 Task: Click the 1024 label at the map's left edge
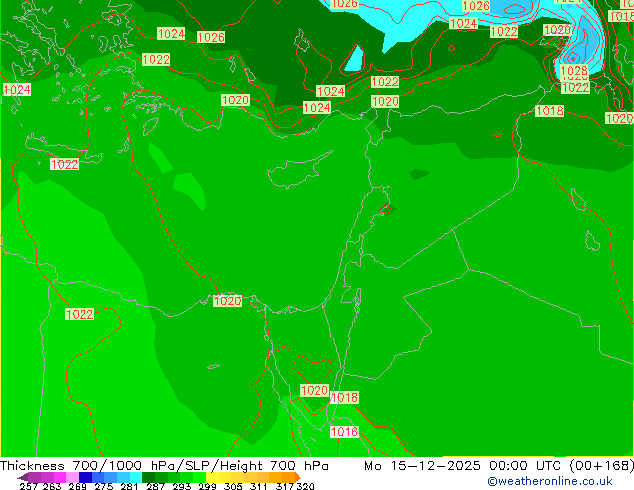click(17, 89)
